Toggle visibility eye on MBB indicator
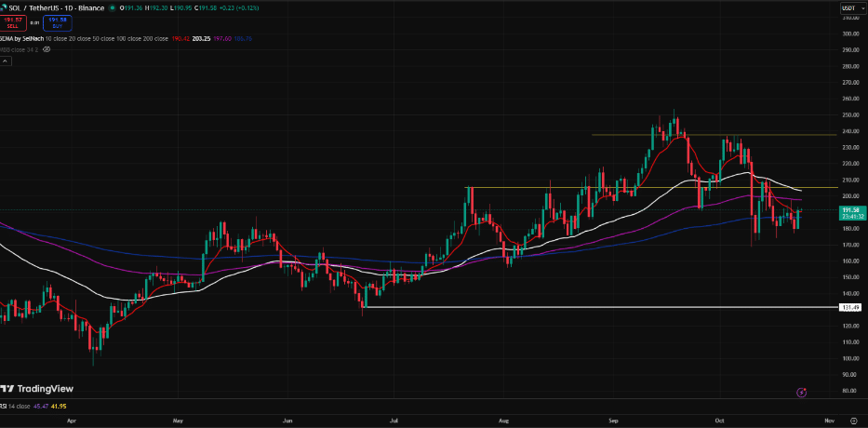Screen dimensions: 868x428 click(47, 48)
